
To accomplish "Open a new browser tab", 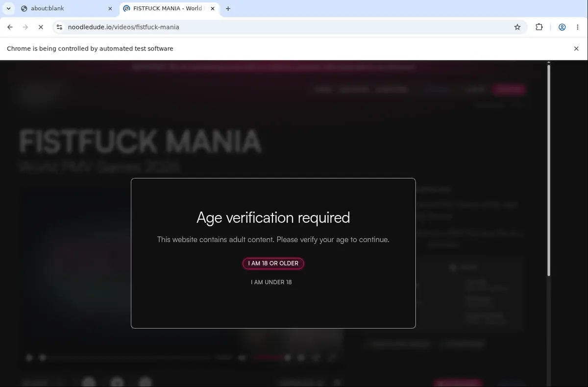I will [x=228, y=8].
